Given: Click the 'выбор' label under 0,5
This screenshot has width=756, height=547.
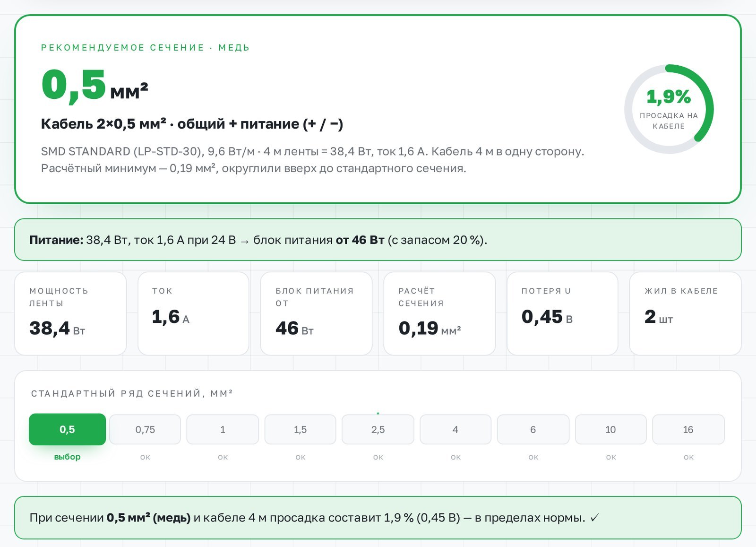Looking at the screenshot, I should (x=67, y=457).
